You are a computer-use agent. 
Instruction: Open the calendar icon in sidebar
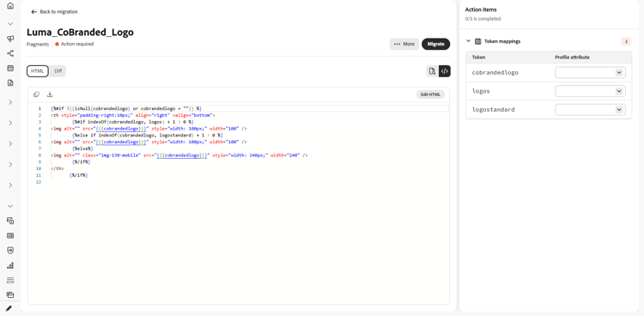click(10, 68)
